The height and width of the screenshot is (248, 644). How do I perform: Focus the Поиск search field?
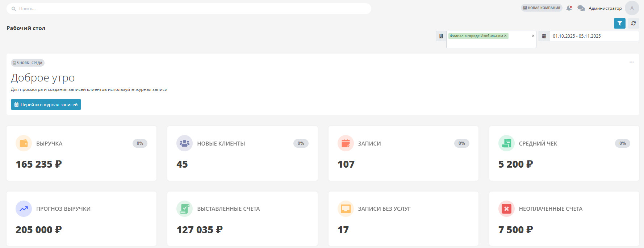pos(188,9)
